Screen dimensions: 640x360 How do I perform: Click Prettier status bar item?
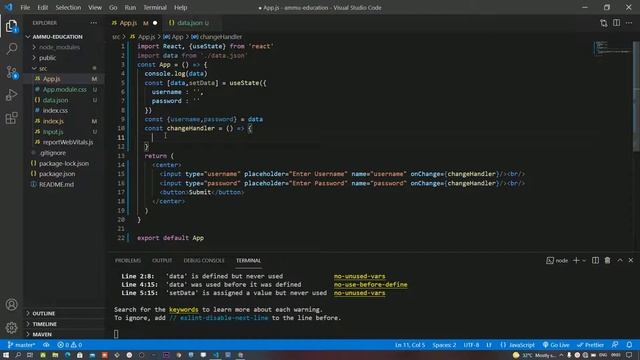click(x=590, y=345)
